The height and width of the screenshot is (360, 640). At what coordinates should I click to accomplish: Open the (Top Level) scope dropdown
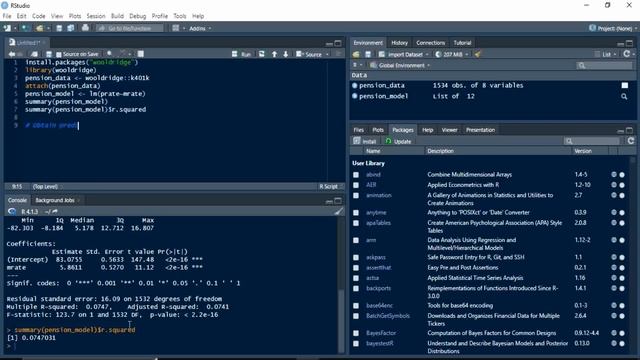click(x=47, y=187)
